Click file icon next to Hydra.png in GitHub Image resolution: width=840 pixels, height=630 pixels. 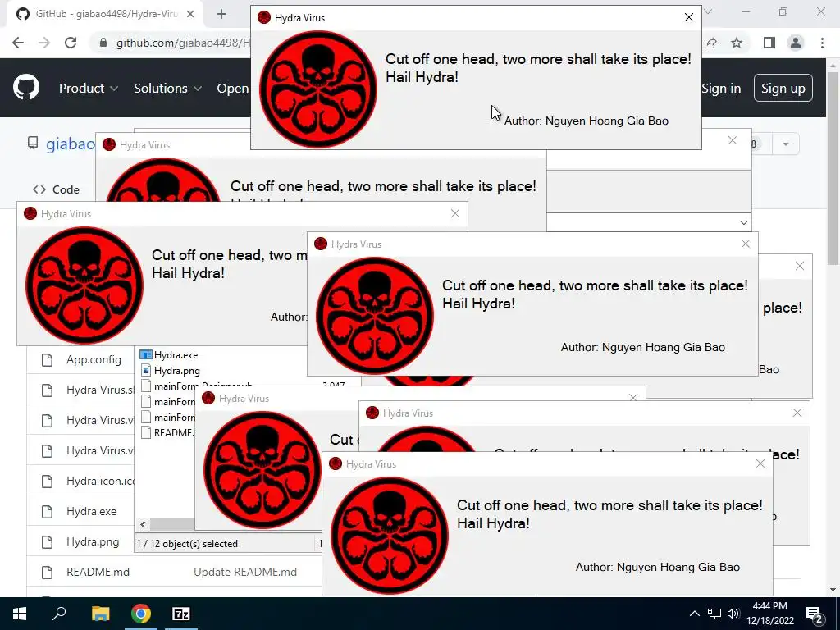(x=47, y=542)
